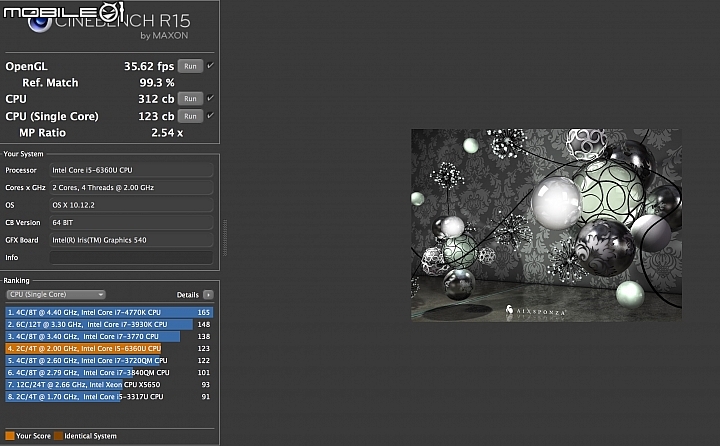Click the side panel splitter handle
This screenshot has width=720, height=446.
(x=225, y=238)
